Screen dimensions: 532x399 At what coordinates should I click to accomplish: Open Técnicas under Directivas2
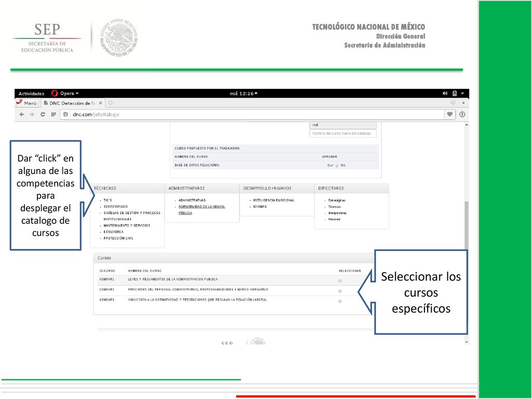[335, 207]
